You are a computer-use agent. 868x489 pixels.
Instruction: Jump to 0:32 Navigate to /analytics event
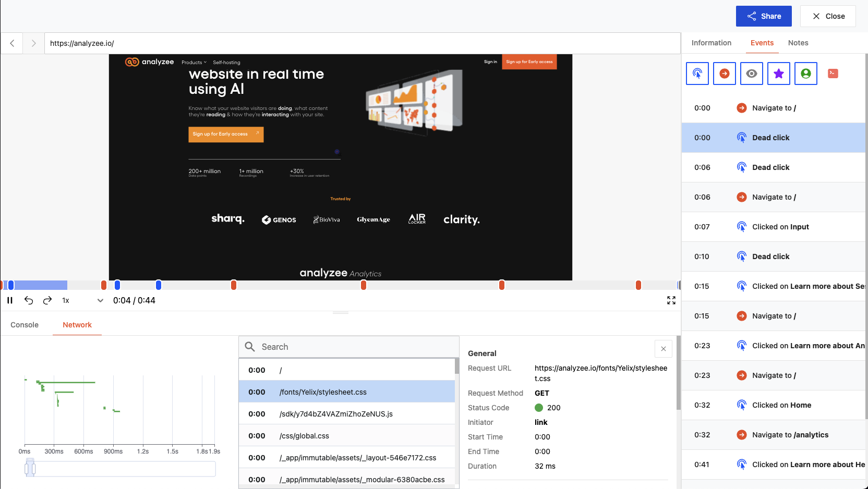tap(774, 435)
